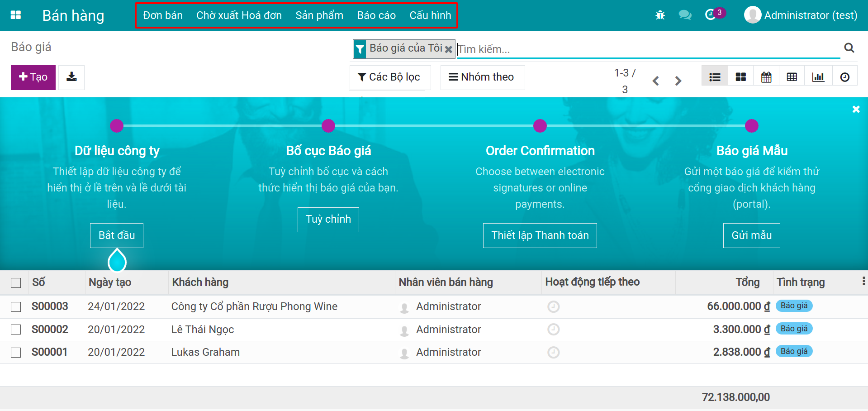Expand the Các Bộ lọc filters dropdown
Viewport: 868px width, 411px height.
pyautogui.click(x=389, y=77)
